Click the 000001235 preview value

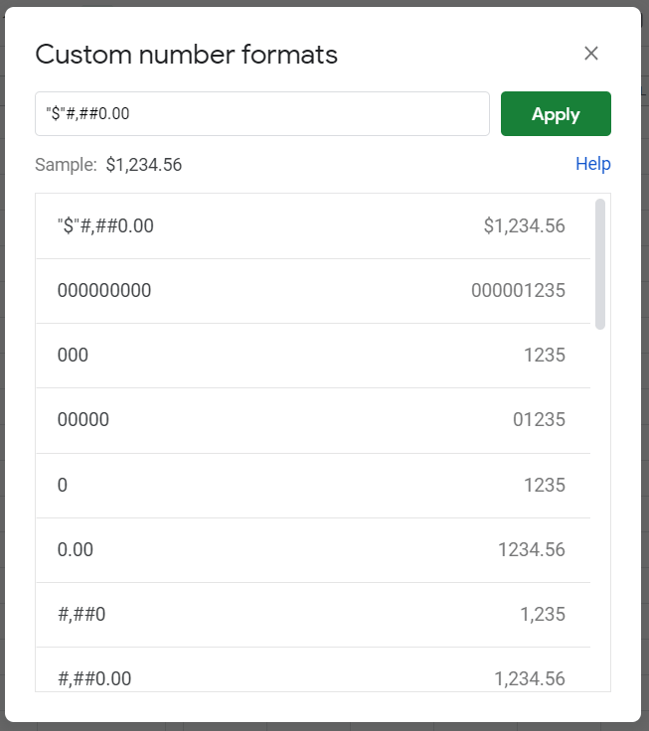point(518,291)
